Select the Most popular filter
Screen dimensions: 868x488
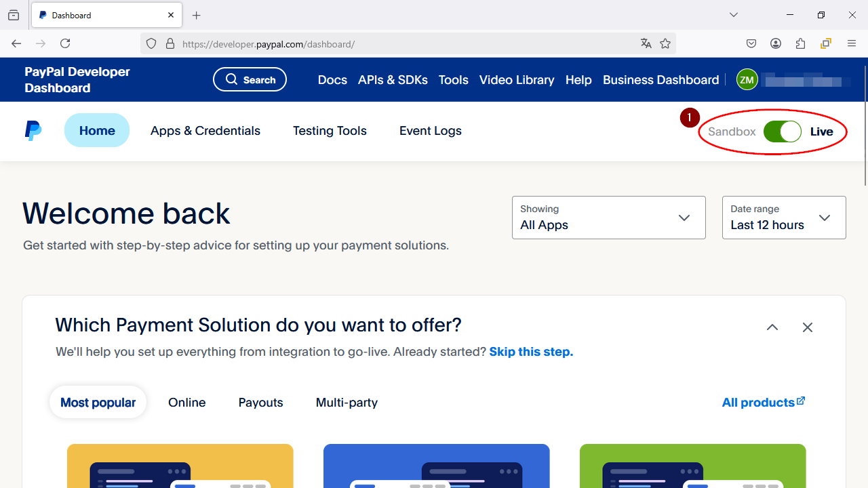(x=98, y=402)
